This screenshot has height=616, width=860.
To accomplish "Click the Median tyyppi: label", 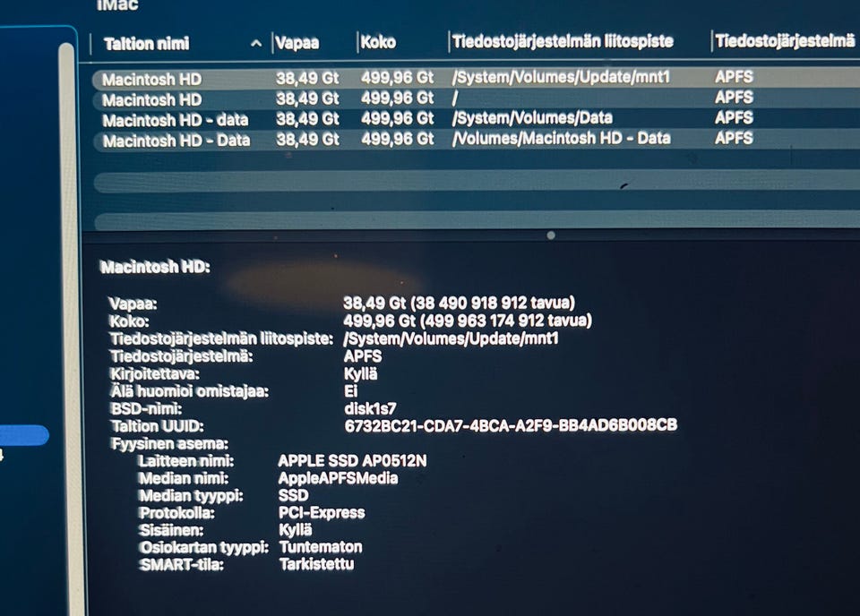I will point(191,495).
